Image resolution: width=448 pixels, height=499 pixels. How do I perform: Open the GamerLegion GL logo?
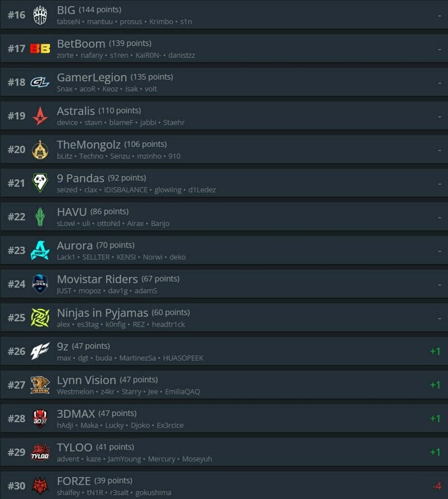tap(40, 82)
